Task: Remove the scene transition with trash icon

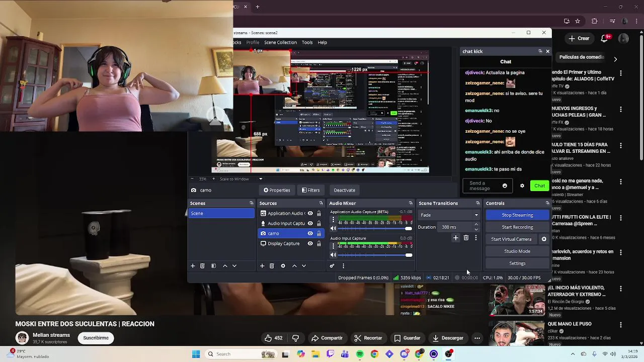Action: click(x=466, y=238)
